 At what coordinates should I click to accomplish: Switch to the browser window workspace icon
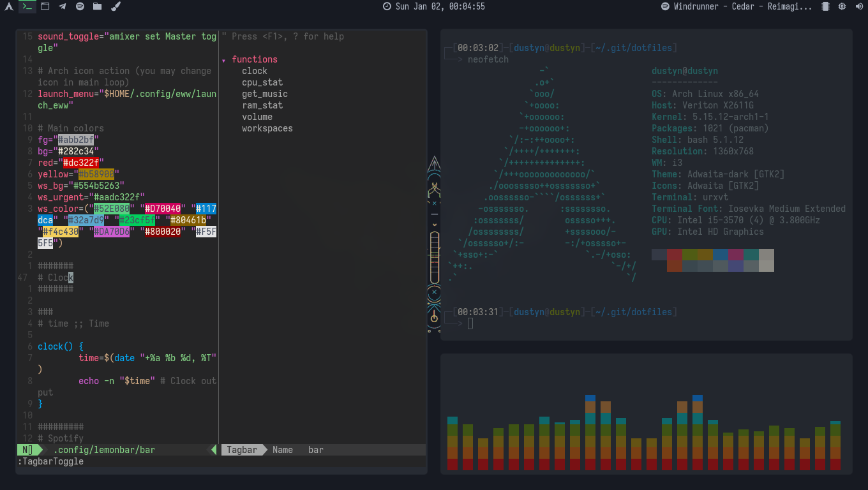(x=45, y=6)
